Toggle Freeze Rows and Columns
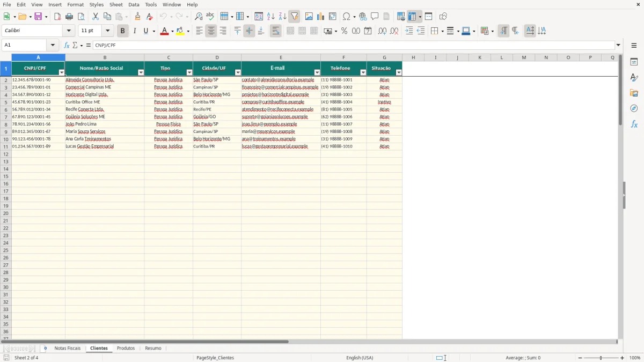The width and height of the screenshot is (644, 362). tap(412, 17)
